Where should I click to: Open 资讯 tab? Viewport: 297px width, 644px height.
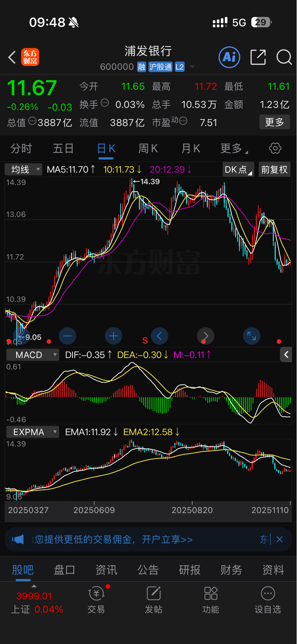point(106,570)
